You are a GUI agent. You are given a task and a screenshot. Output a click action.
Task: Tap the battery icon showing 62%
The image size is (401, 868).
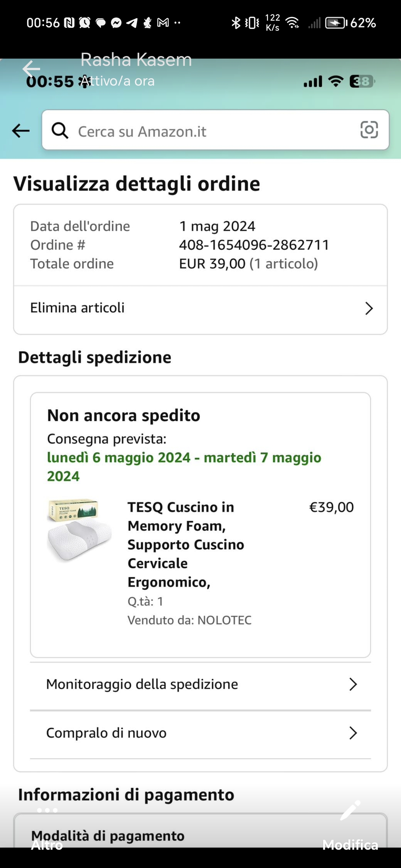click(336, 23)
